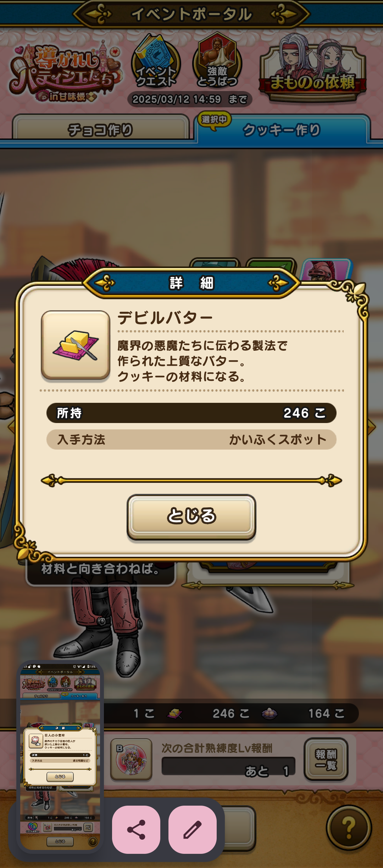Screen dimensions: 383x868
Task: Click the devil butter item icon
Action: tap(76, 345)
